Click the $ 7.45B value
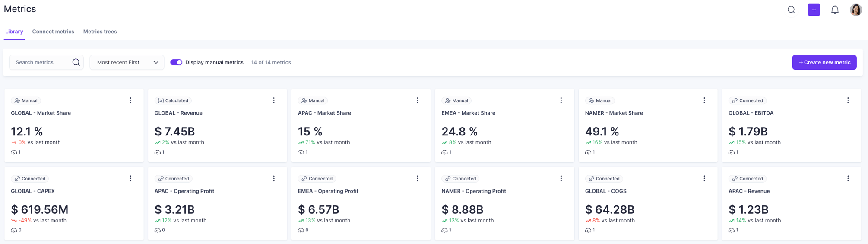 (x=174, y=132)
